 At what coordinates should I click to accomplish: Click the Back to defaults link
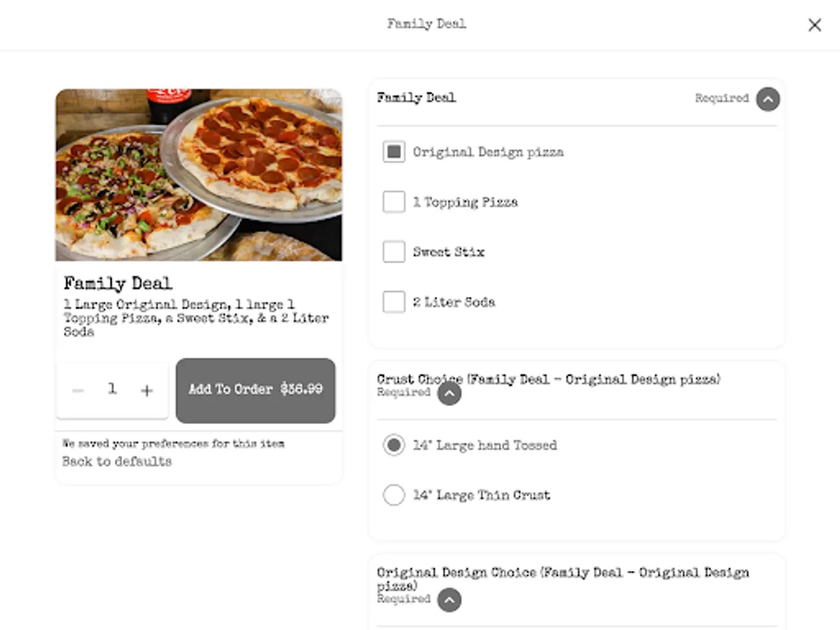(x=117, y=462)
